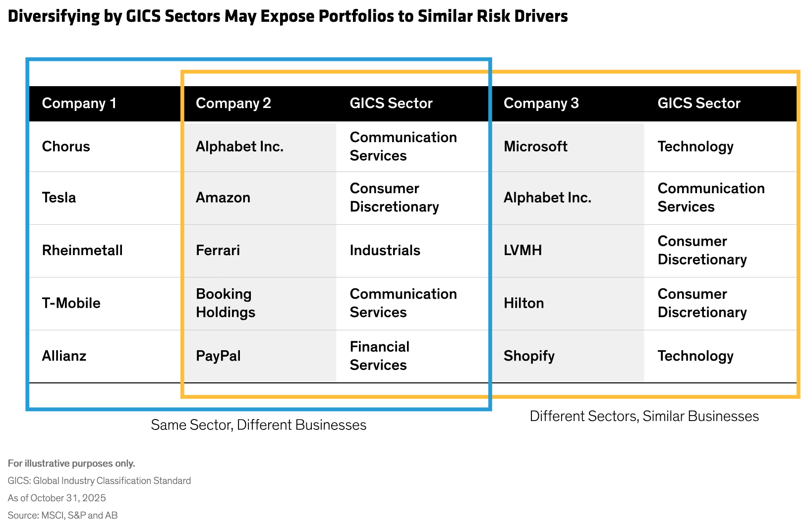Select the Financial Services sector cell

coord(380,356)
